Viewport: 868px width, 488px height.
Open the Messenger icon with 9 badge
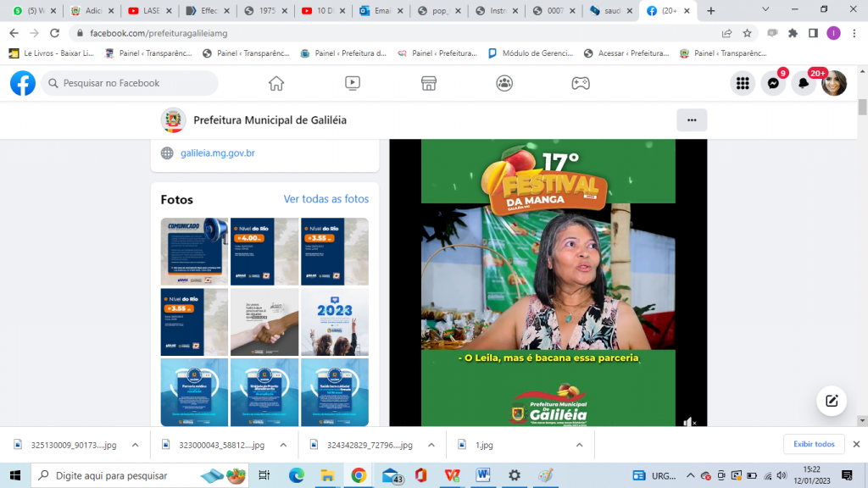point(773,83)
